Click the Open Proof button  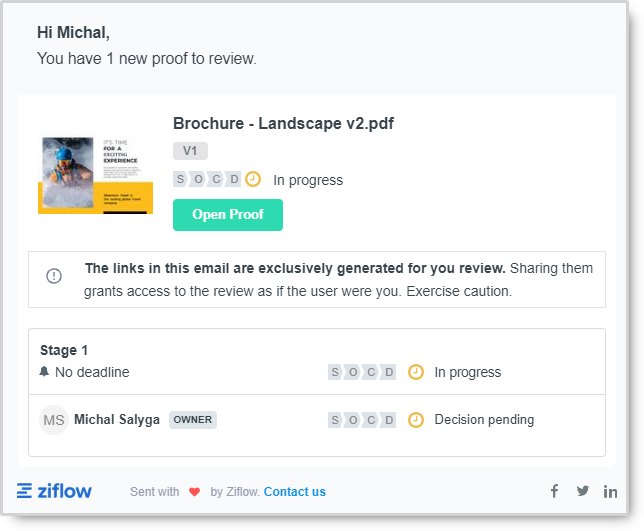[228, 215]
